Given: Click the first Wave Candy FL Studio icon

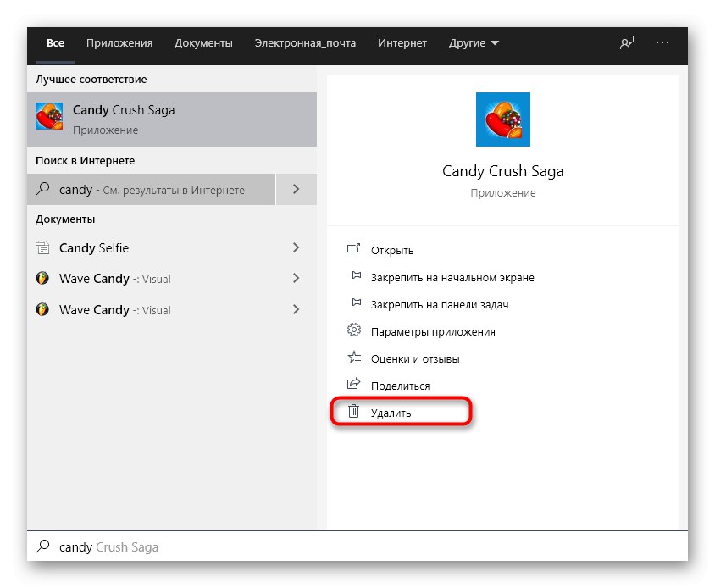Looking at the screenshot, I should [42, 278].
